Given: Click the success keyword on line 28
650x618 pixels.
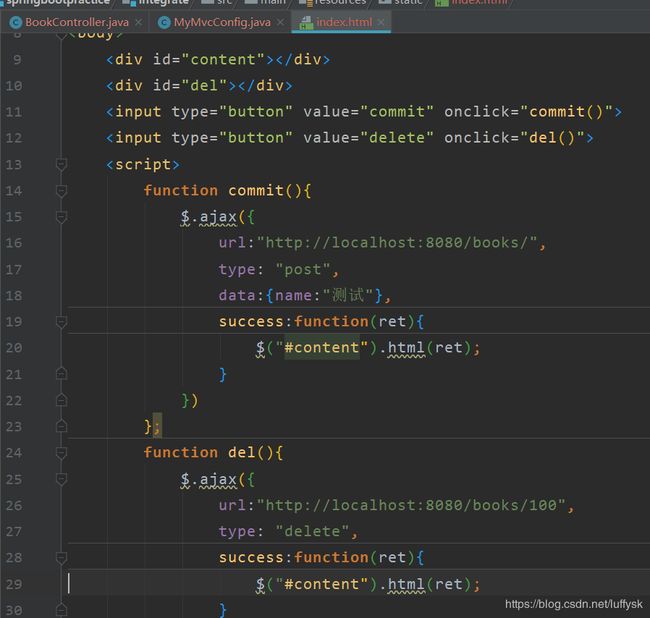Looking at the screenshot, I should [x=251, y=558].
